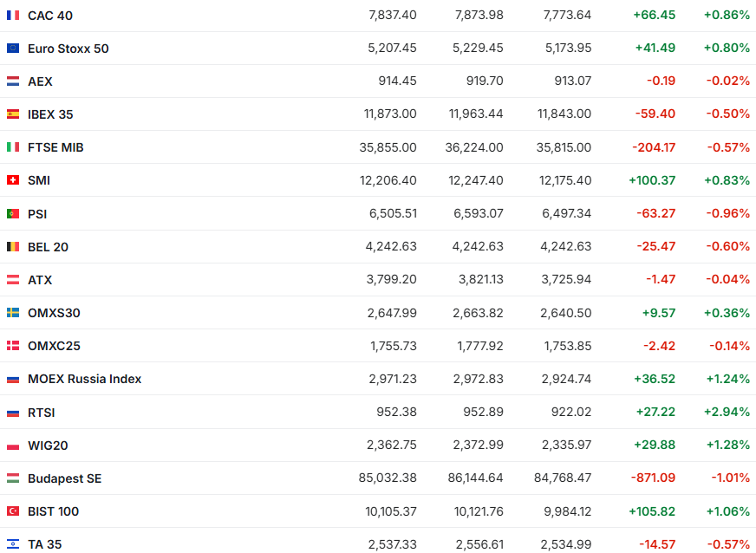The width and height of the screenshot is (756, 553).
Task: Click the Netherlands flag beside AEX
Action: 13,81
